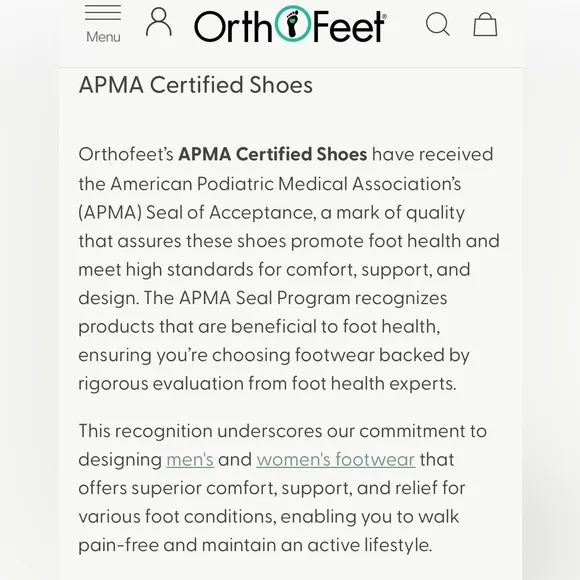The width and height of the screenshot is (580, 580).
Task: Click the search magnifier icon
Action: pyautogui.click(x=438, y=24)
